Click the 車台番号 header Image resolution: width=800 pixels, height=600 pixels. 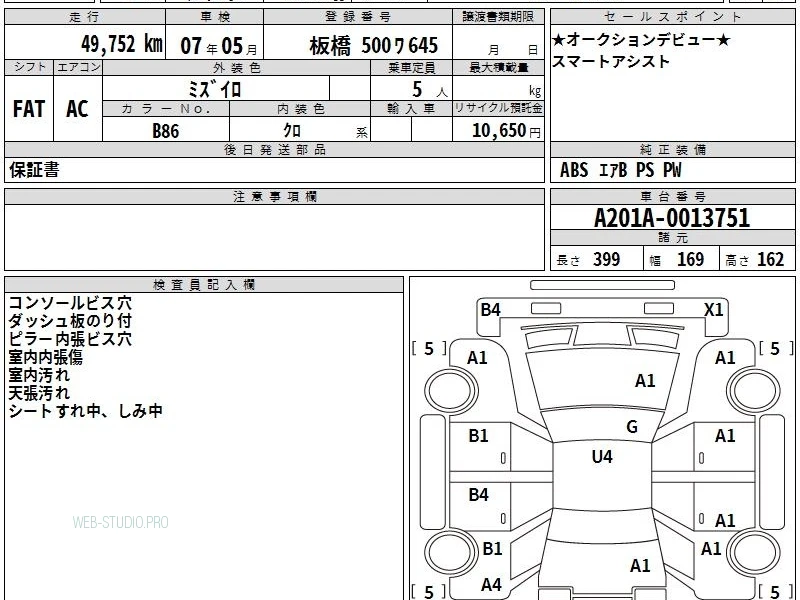[x=672, y=197]
